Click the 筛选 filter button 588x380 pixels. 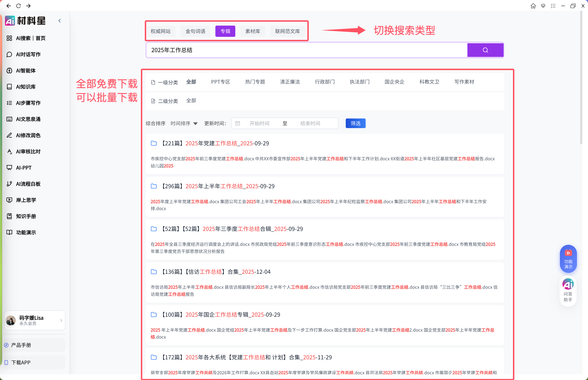355,123
